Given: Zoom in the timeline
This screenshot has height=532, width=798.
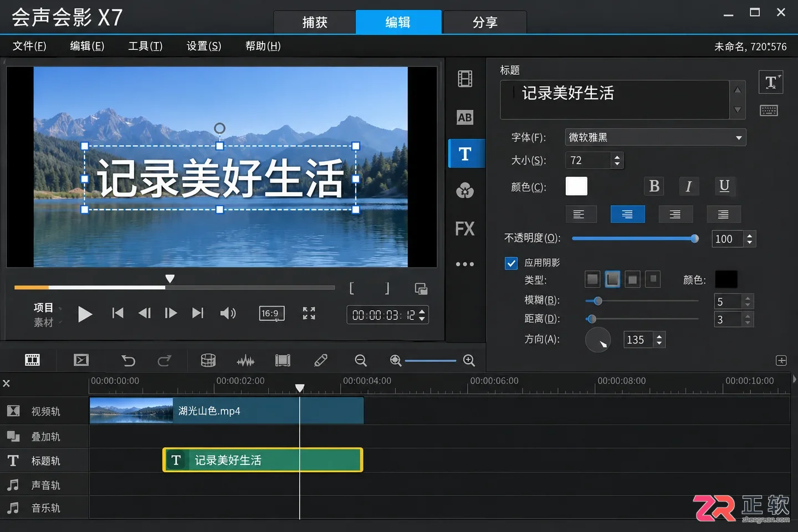Looking at the screenshot, I should pyautogui.click(x=469, y=361).
